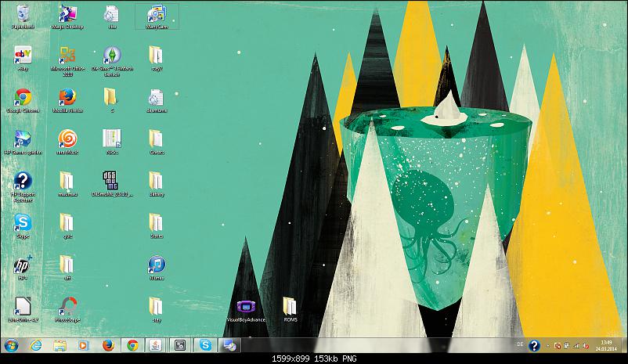Screen dimensions: 628x364
Task: Open the folder left of iTunes
Action: pyautogui.click(x=67, y=268)
